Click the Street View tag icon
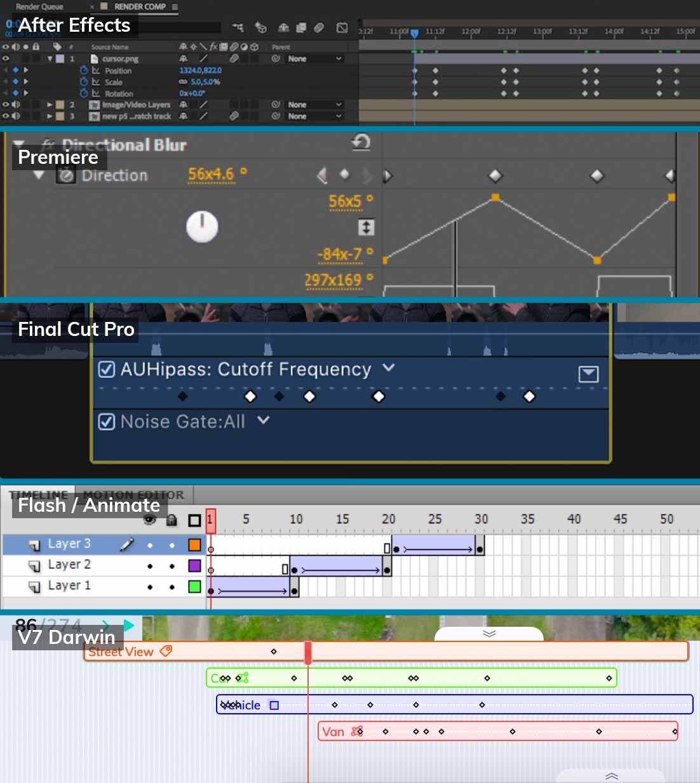Screen dimensions: 700x783 166,651
